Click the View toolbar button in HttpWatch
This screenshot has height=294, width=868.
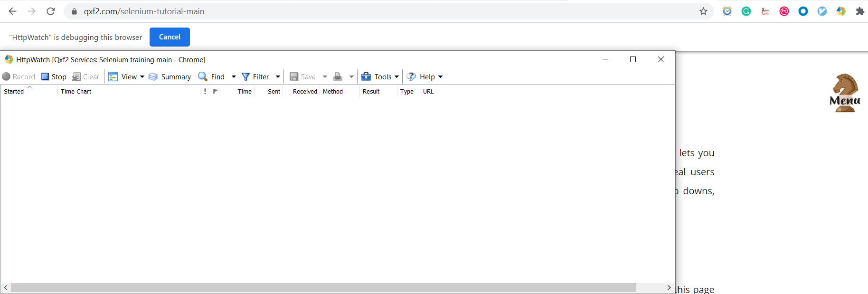123,76
